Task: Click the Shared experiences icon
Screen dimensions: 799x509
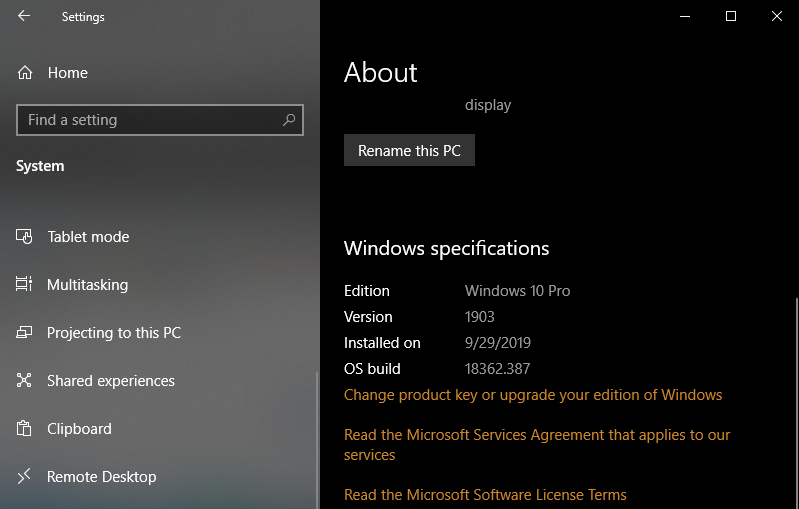Action: click(x=25, y=381)
